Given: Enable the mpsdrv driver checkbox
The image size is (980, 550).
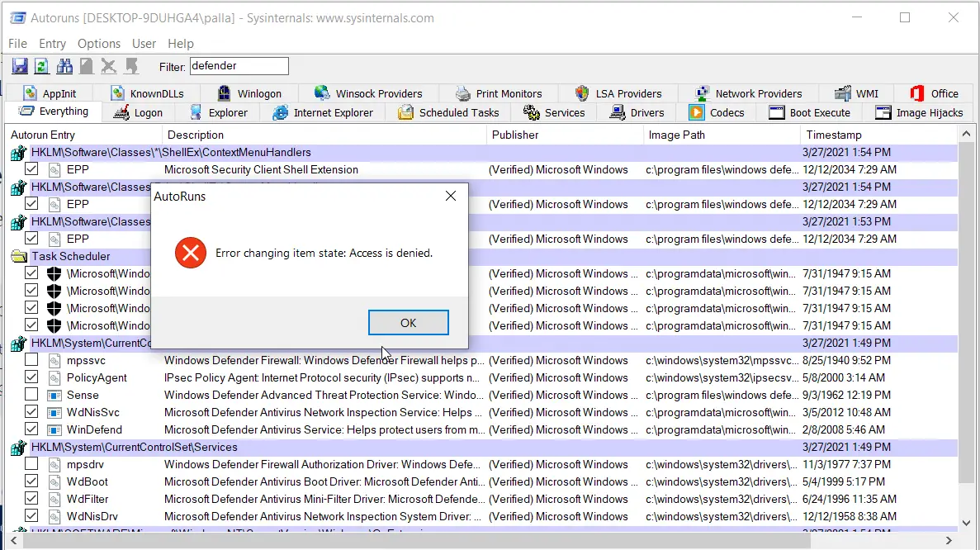Looking at the screenshot, I should 31,464.
